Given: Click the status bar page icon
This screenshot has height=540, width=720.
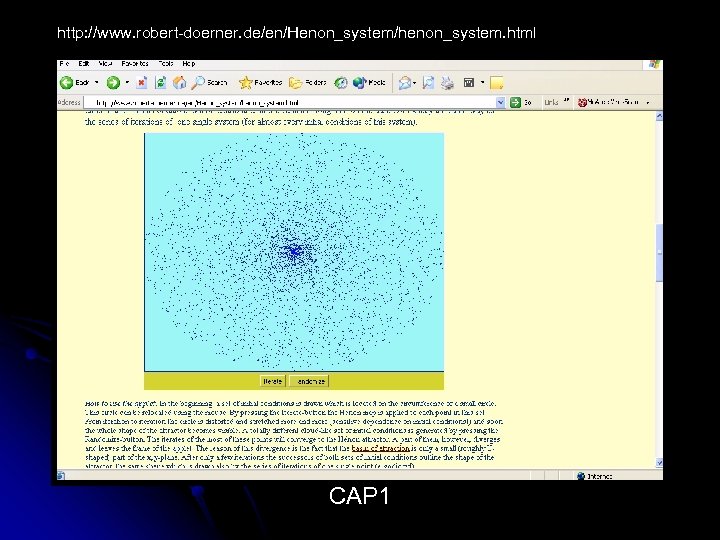Looking at the screenshot, I should (x=61, y=476).
